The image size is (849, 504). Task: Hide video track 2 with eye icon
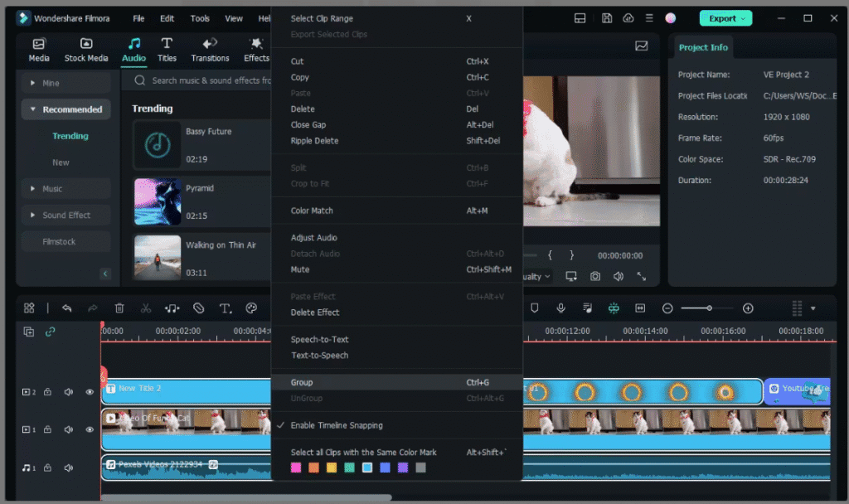coord(90,392)
